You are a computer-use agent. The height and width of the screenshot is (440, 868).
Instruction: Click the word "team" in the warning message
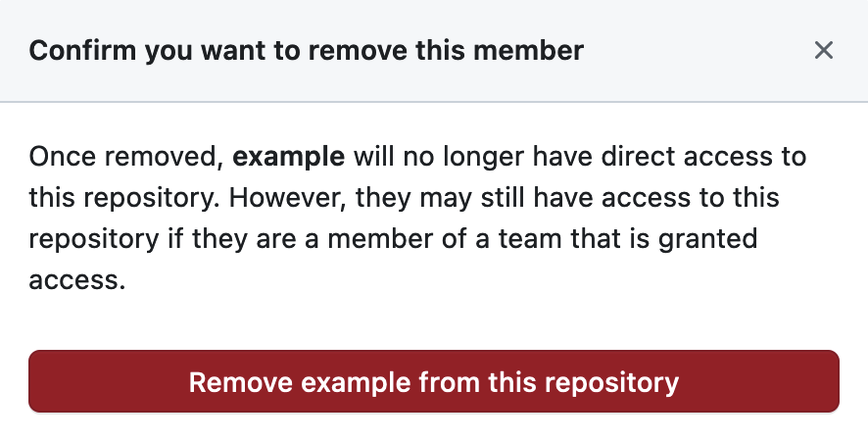click(x=530, y=239)
